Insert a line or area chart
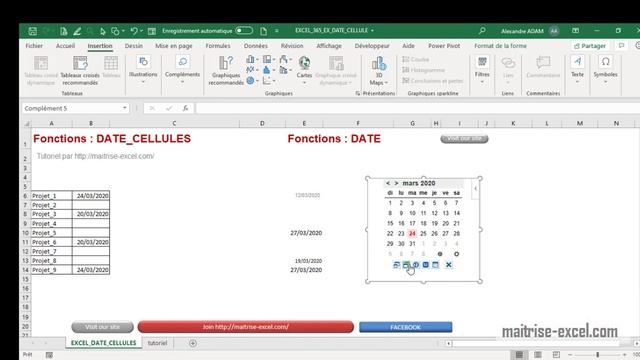Viewport: 640px width, 360px height. [x=250, y=70]
